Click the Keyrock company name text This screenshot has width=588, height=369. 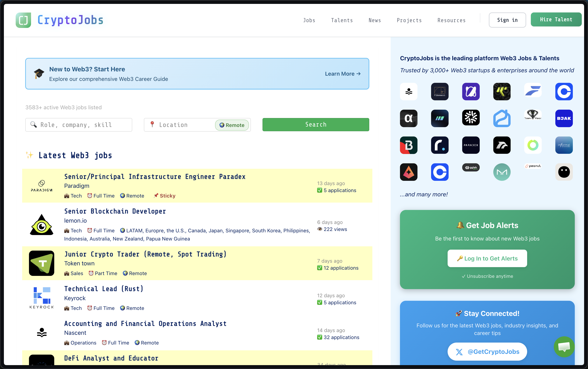75,298
